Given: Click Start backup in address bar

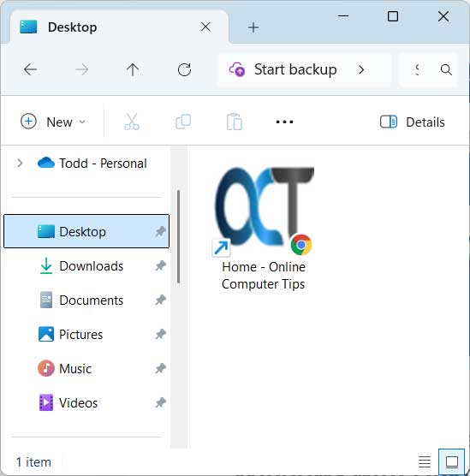Looking at the screenshot, I should pyautogui.click(x=295, y=69).
